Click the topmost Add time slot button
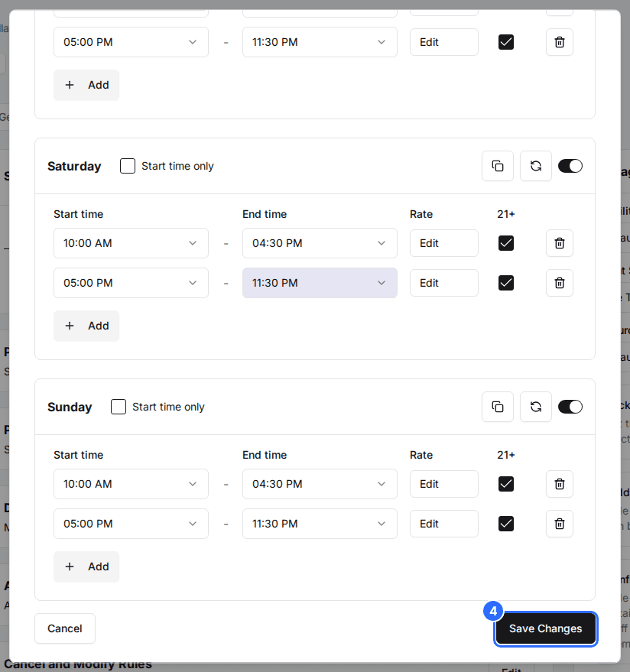Viewport: 630px width, 672px height. click(x=86, y=85)
